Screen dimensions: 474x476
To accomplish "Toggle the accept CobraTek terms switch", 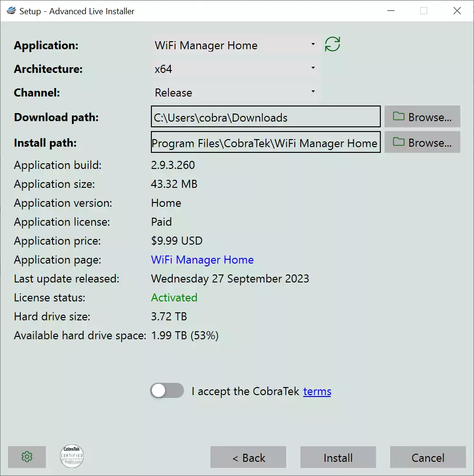I will [x=167, y=390].
